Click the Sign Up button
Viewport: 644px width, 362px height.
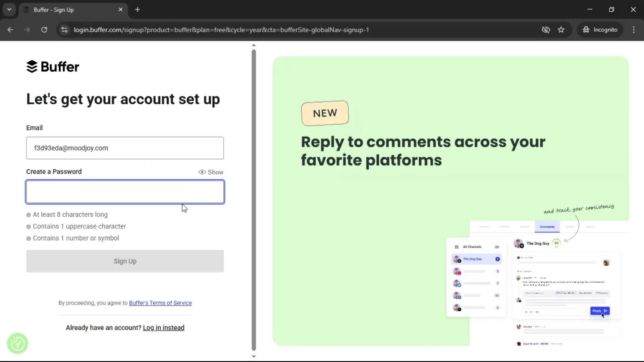click(x=125, y=261)
